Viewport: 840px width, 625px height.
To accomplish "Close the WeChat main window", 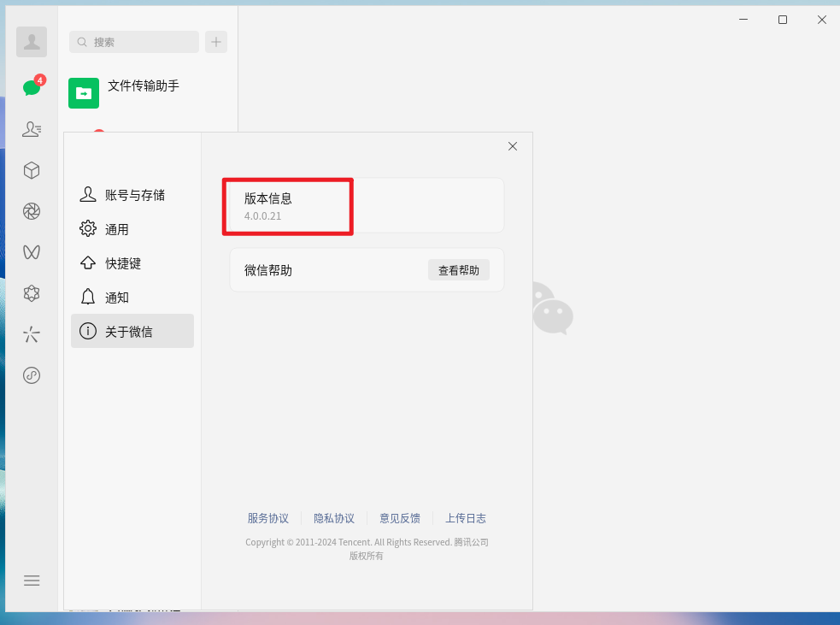I will point(822,20).
